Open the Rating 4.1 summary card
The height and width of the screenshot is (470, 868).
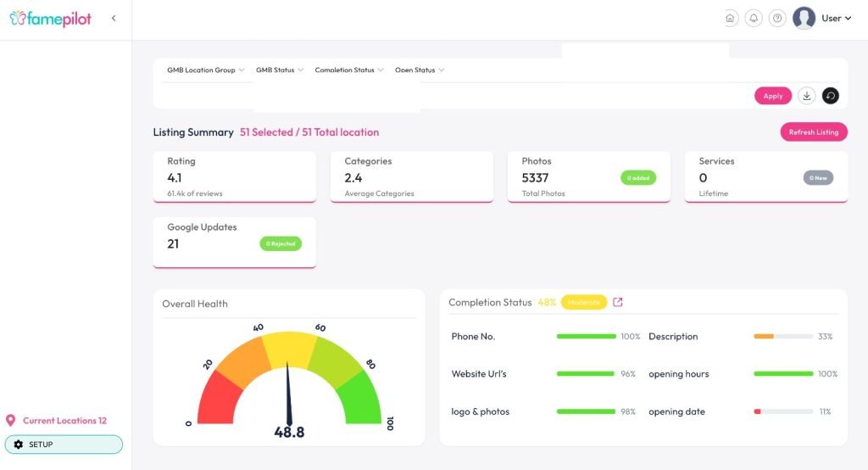point(235,176)
